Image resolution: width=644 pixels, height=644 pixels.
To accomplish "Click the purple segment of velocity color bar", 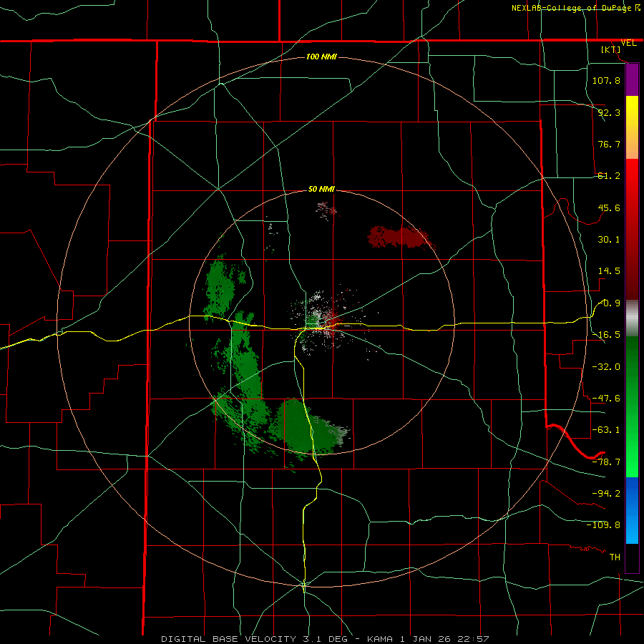I will tap(632, 80).
